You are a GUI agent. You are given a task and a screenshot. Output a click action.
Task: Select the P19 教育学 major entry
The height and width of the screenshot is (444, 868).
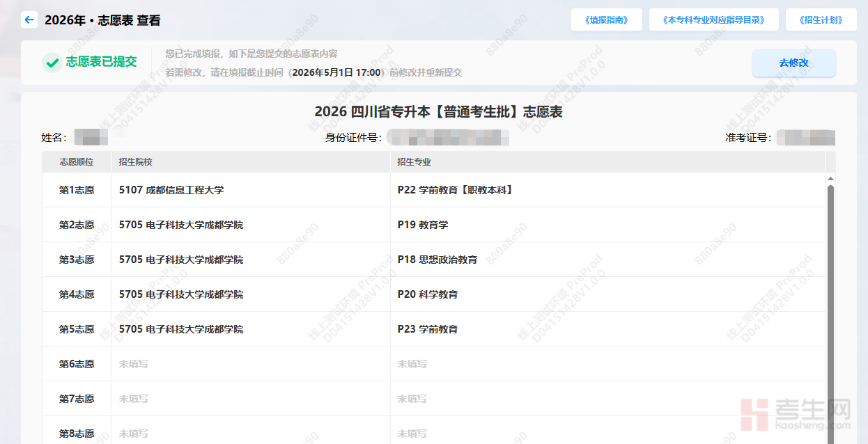point(423,225)
